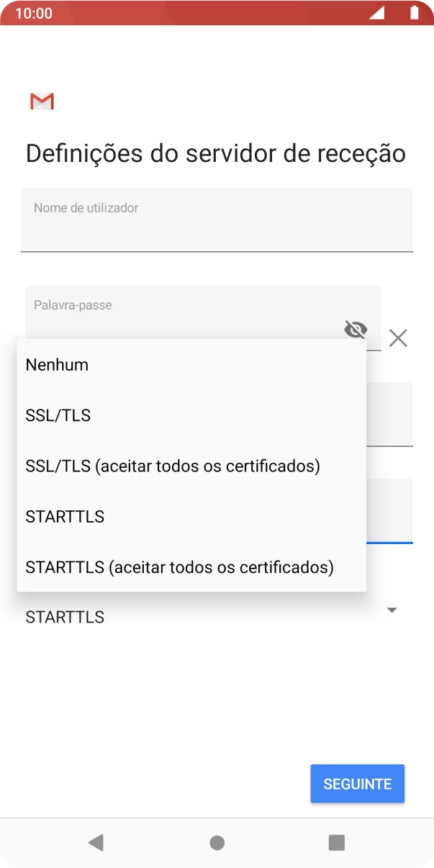
Task: Choose STARTTLS from the list
Action: click(65, 516)
